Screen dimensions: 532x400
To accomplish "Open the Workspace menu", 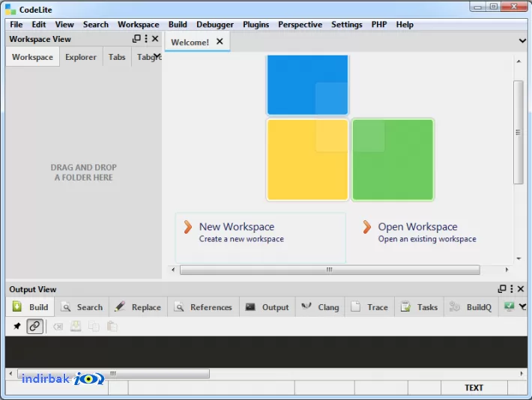I will coord(138,25).
